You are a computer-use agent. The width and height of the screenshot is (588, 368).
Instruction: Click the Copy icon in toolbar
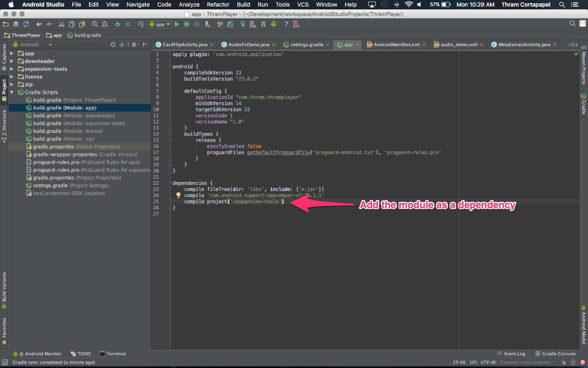coord(72,24)
